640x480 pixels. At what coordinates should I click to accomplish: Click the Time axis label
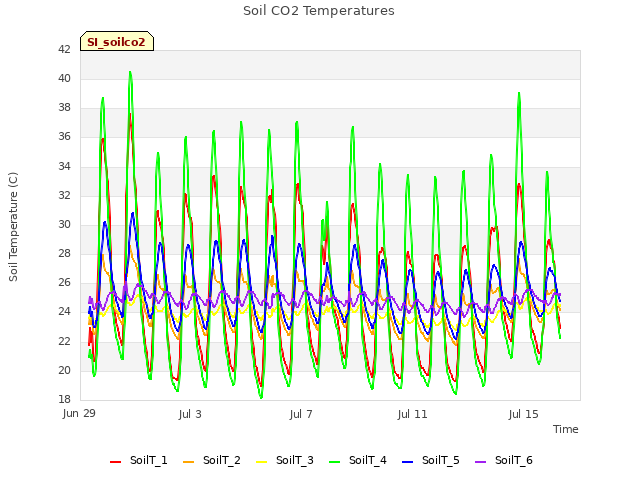pos(566,429)
